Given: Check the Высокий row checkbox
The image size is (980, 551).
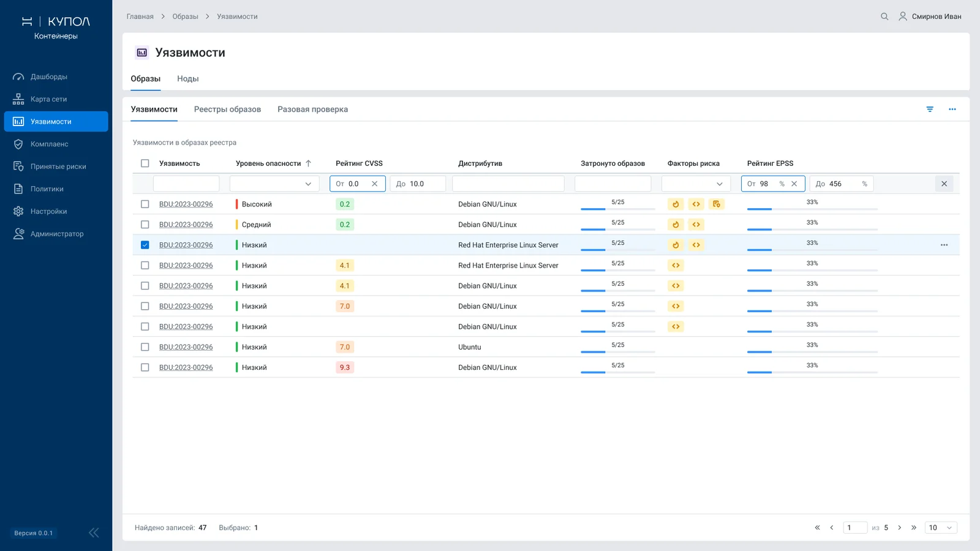Looking at the screenshot, I should [145, 204].
